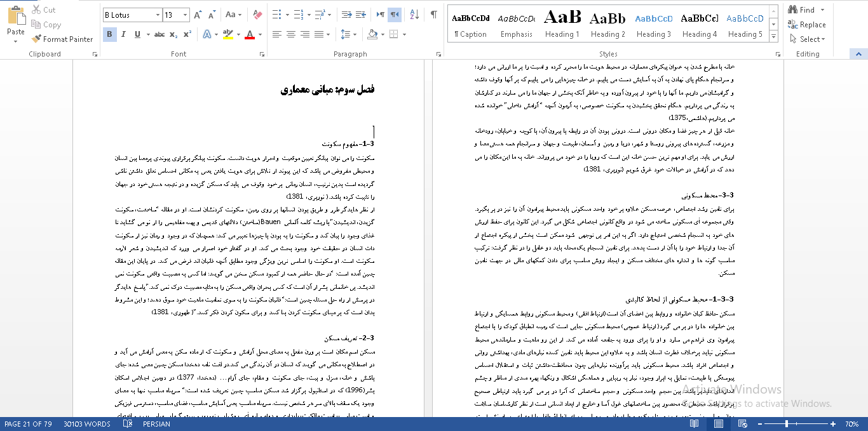Open the Change Case Aa dropdown

(233, 15)
